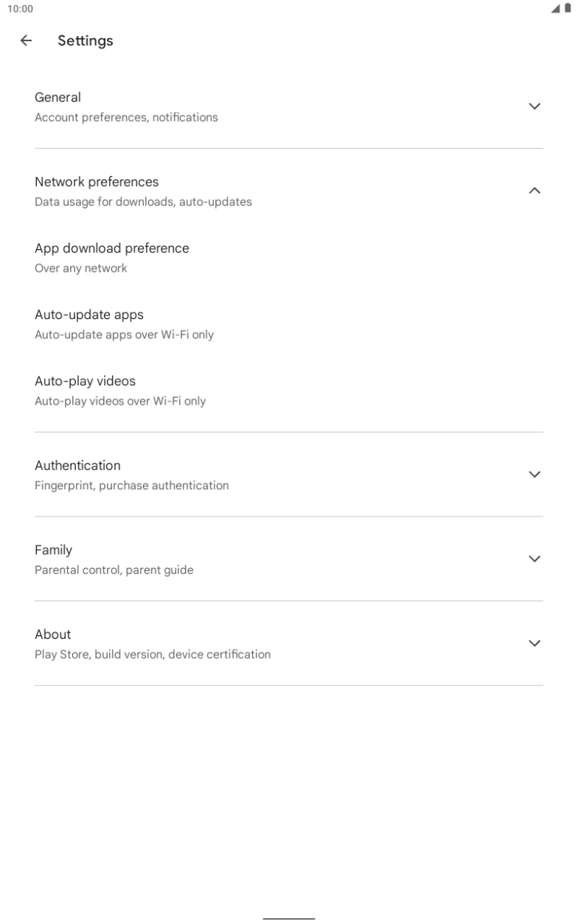Image resolution: width=578 pixels, height=924 pixels.
Task: Expand the General settings section
Action: pyautogui.click(x=534, y=106)
